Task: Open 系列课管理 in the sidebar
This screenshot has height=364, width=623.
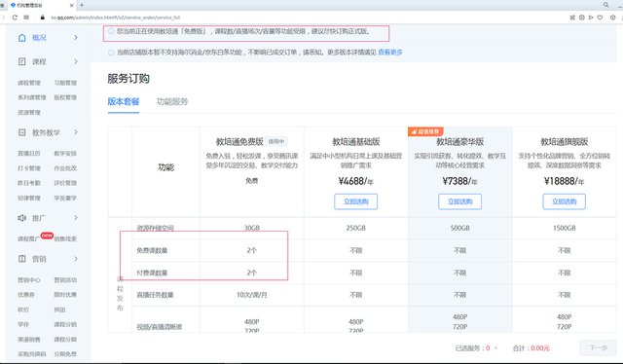Action: 32,97
